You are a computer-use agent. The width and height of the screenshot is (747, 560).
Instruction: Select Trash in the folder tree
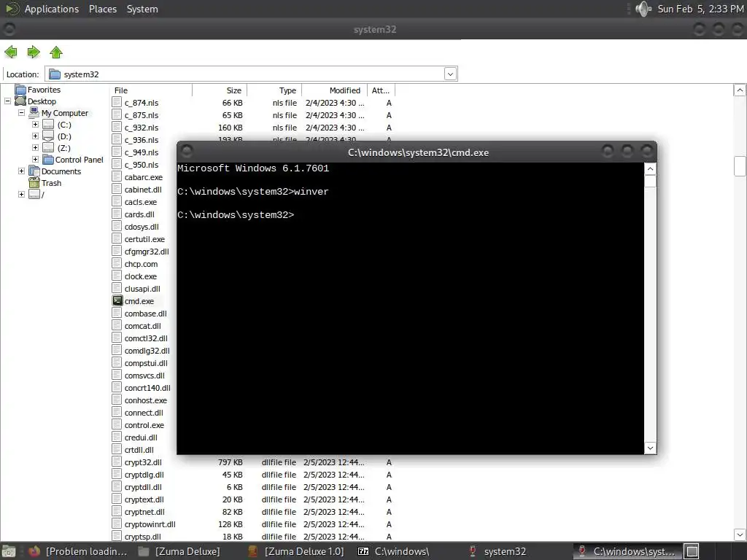[51, 183]
